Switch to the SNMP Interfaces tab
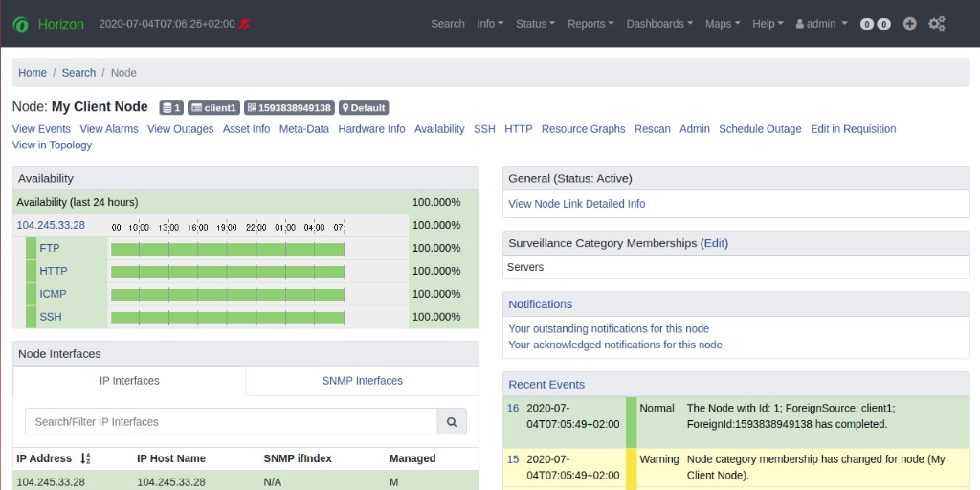980x490 pixels. [363, 381]
